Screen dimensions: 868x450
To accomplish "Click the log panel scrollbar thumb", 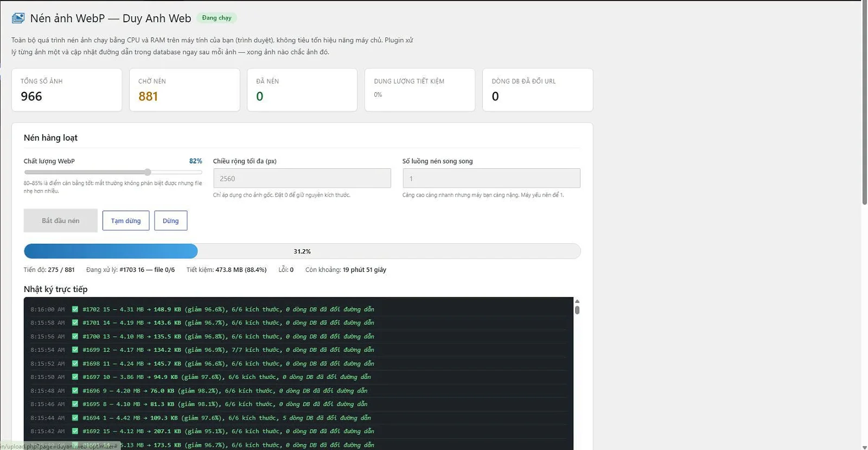I will (x=577, y=310).
